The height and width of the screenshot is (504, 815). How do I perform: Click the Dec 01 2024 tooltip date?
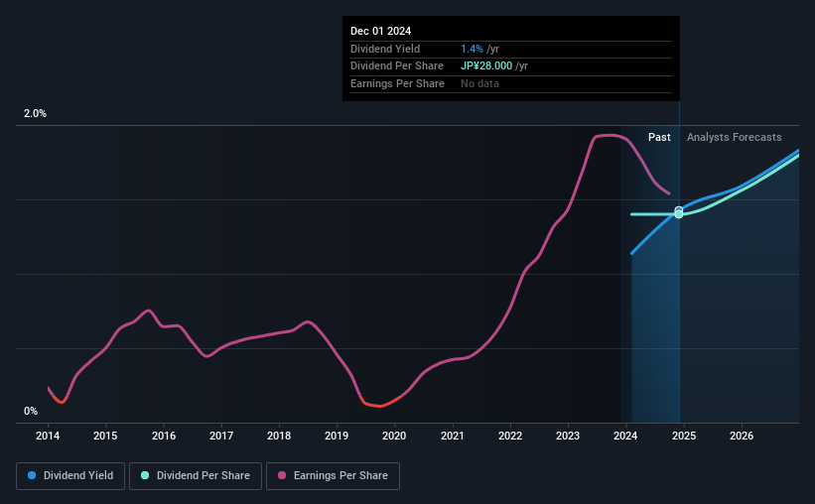pyautogui.click(x=380, y=31)
